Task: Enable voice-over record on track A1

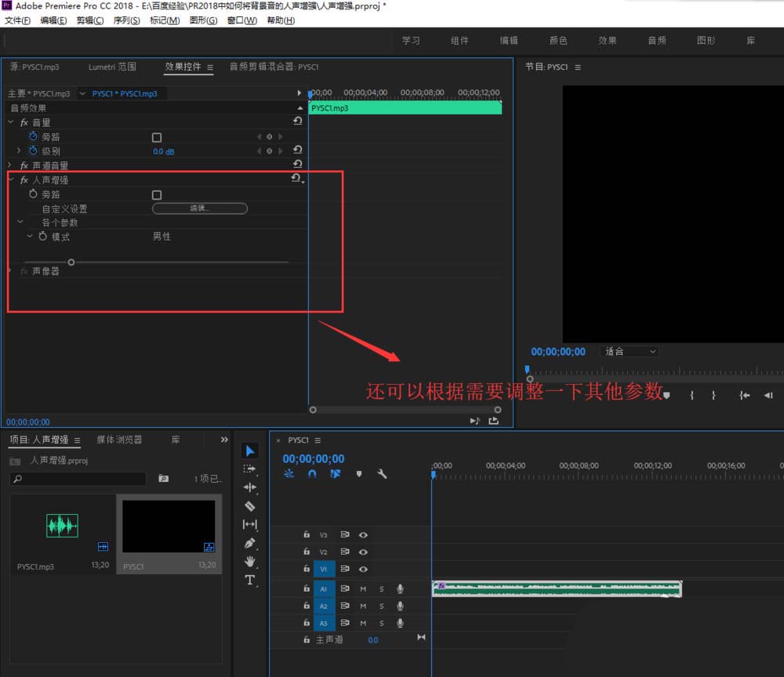Action: 400,589
